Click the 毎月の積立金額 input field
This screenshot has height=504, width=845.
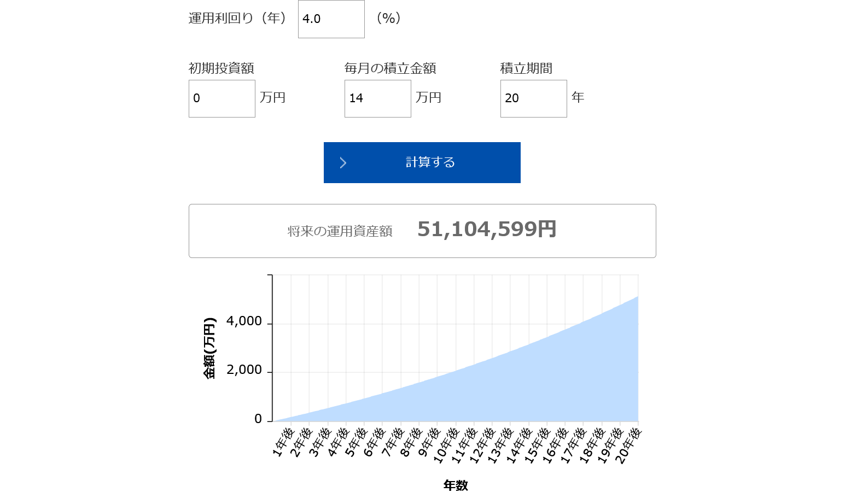(x=377, y=98)
